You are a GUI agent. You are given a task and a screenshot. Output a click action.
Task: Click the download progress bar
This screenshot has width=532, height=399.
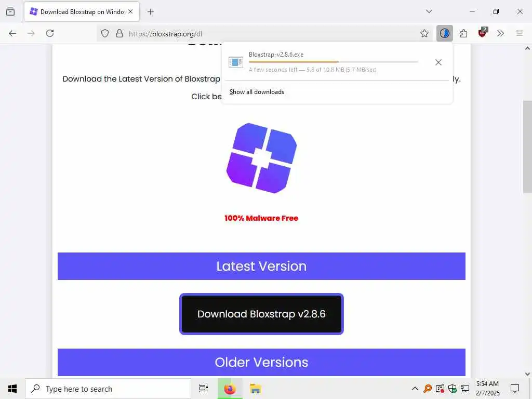(333, 62)
